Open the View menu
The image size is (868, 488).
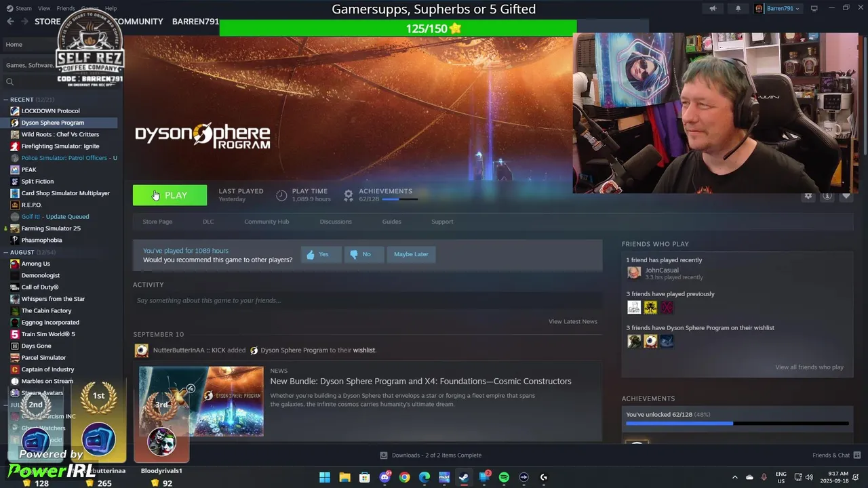[44, 8]
